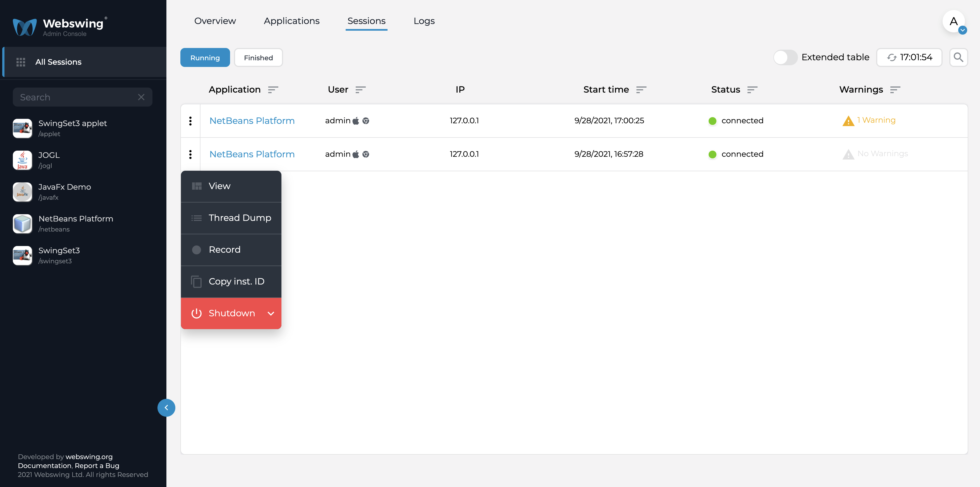Select the Sessions tab
The height and width of the screenshot is (487, 980).
pos(366,21)
